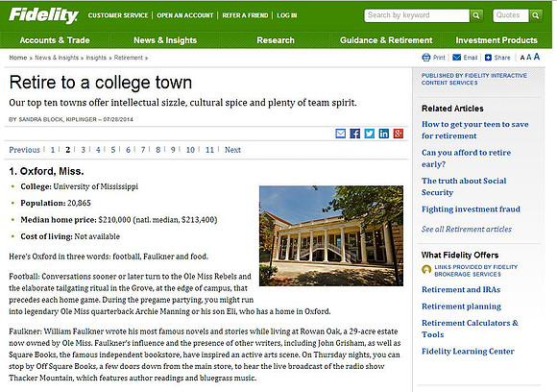The width and height of the screenshot is (557, 392).
Task: Open Retirement planning link
Action: [x=461, y=306]
